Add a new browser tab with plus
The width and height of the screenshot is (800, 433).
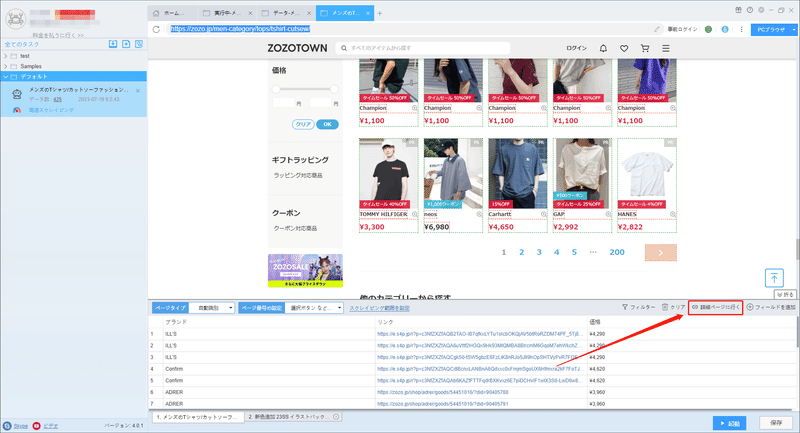(x=380, y=13)
